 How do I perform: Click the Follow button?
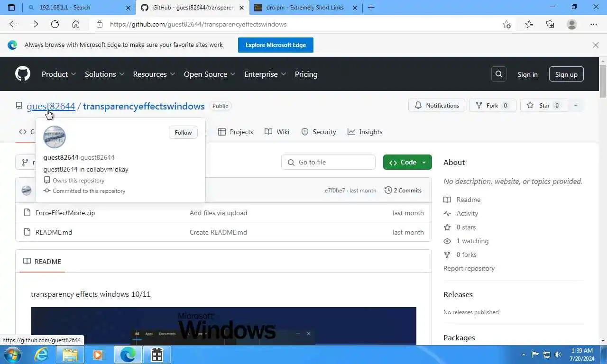tap(183, 132)
